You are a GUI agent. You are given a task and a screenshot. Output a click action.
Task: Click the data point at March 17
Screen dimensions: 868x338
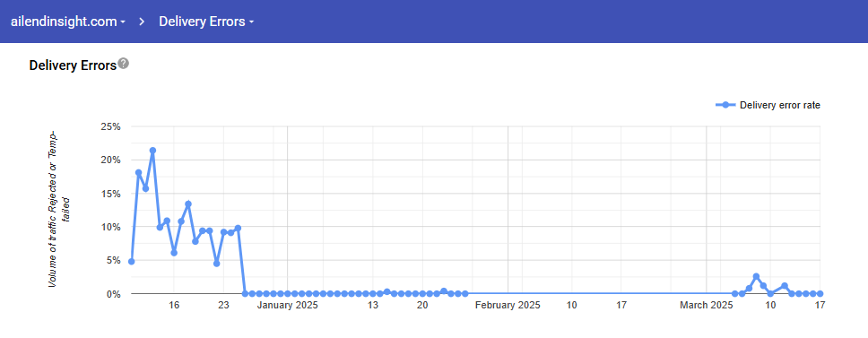tap(820, 294)
